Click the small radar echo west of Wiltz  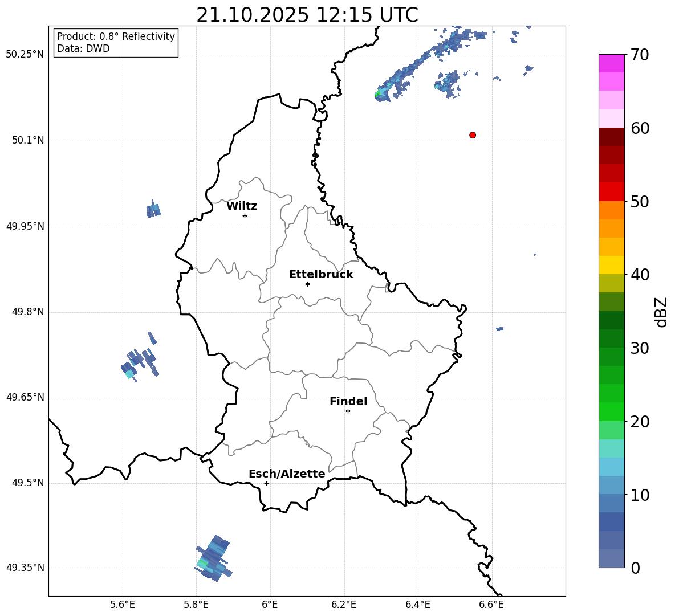click(x=153, y=210)
